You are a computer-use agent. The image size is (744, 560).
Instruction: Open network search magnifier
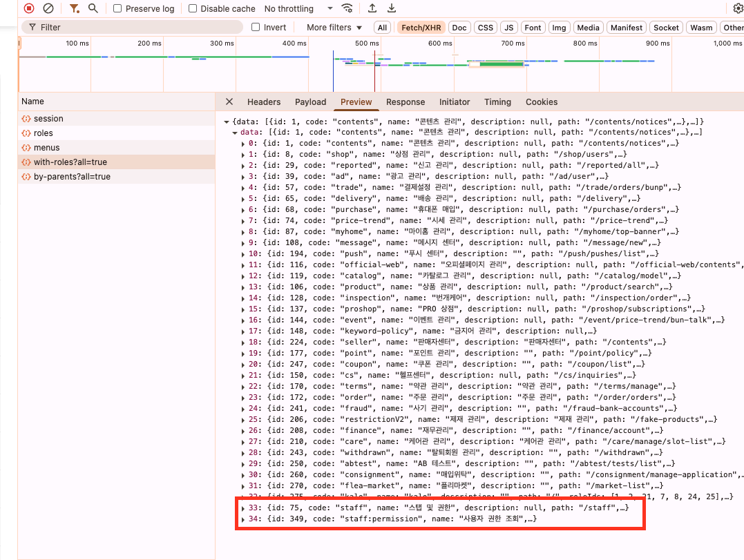(x=93, y=8)
